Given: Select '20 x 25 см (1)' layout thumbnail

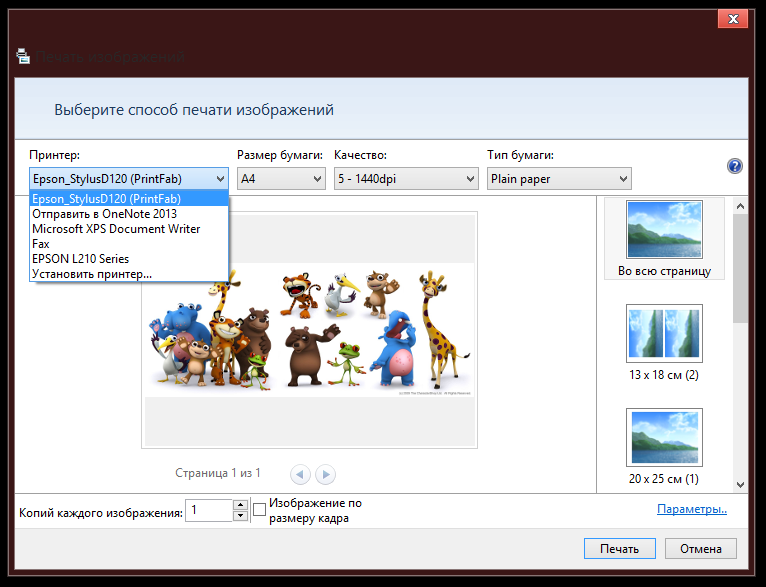Looking at the screenshot, I should [664, 447].
